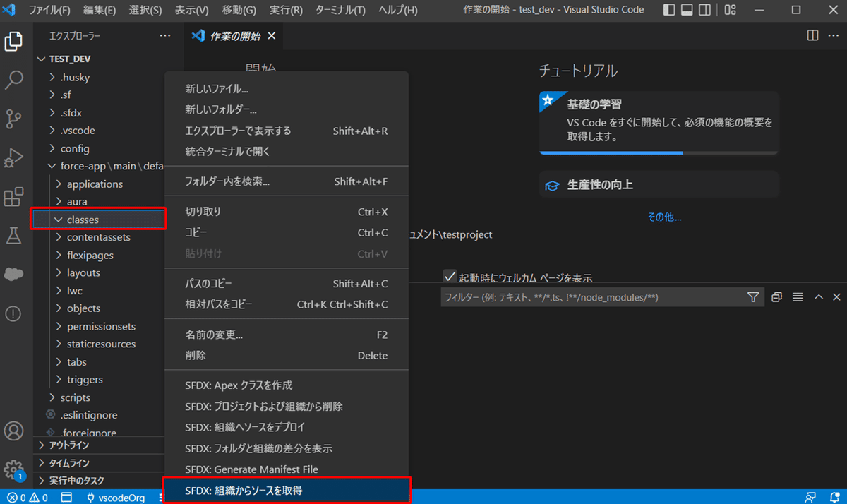Choose SFDX: 組織へソースをデプロイ
This screenshot has width=847, height=504.
(287, 427)
